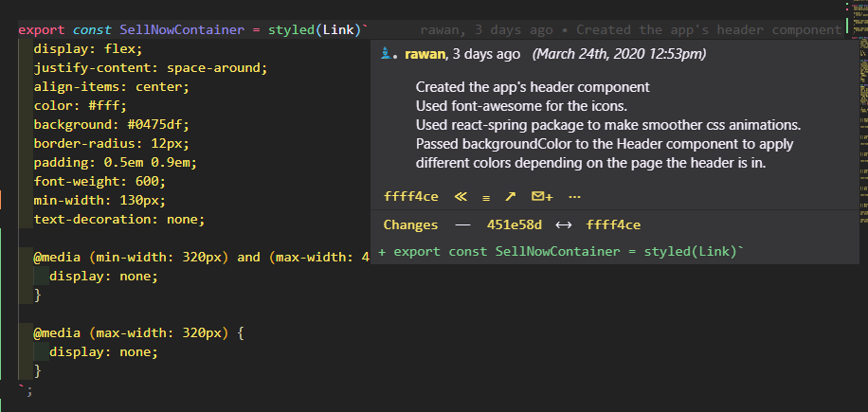The image size is (868, 412).
Task: Click the inline blame annotation 'rawan, 3 days ago'
Action: pos(486,30)
